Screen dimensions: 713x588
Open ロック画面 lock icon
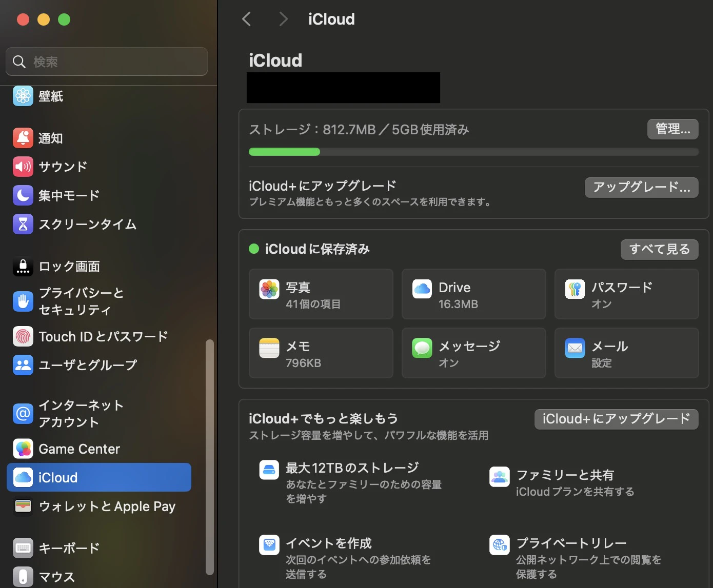tap(23, 266)
